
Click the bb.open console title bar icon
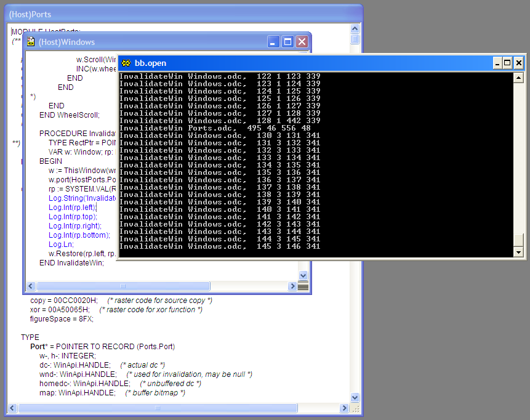pos(126,63)
